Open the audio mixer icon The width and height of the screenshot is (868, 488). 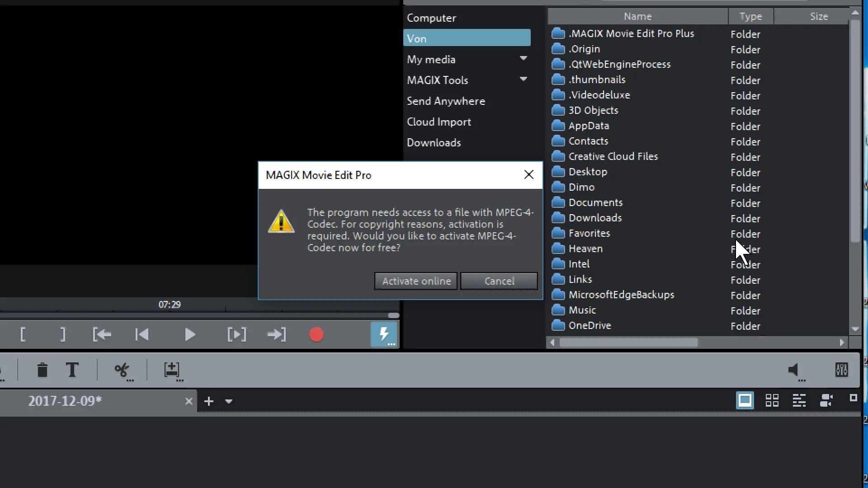coord(841,370)
